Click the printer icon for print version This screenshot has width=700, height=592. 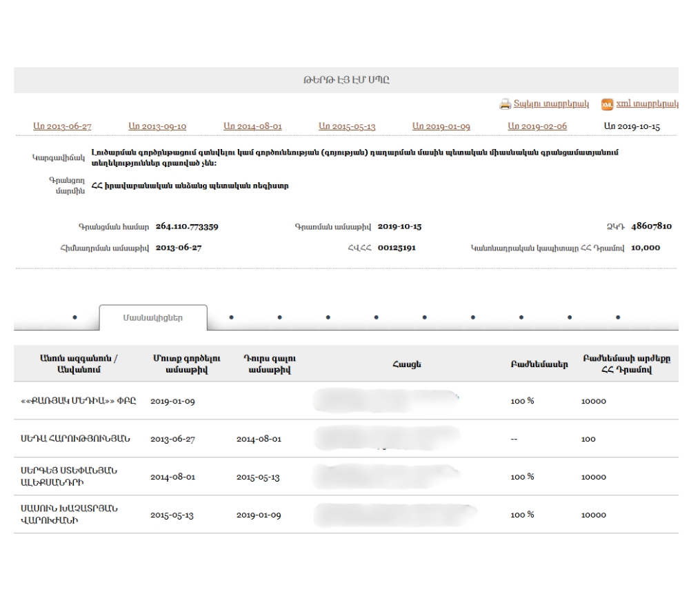point(506,104)
